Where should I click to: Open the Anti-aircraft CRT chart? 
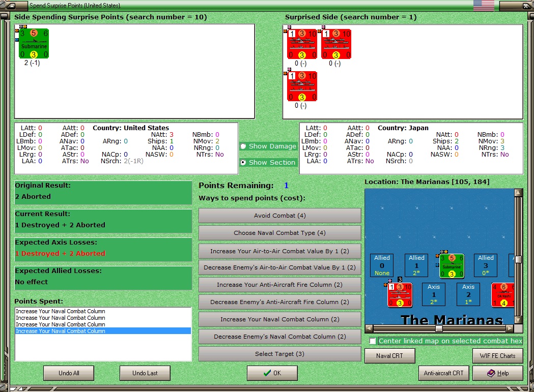443,373
